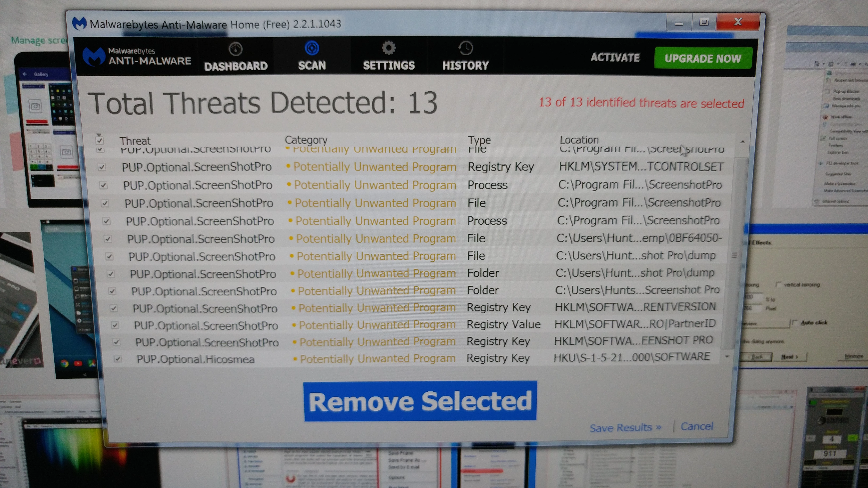
Task: Sort by the Location column header
Action: click(579, 140)
